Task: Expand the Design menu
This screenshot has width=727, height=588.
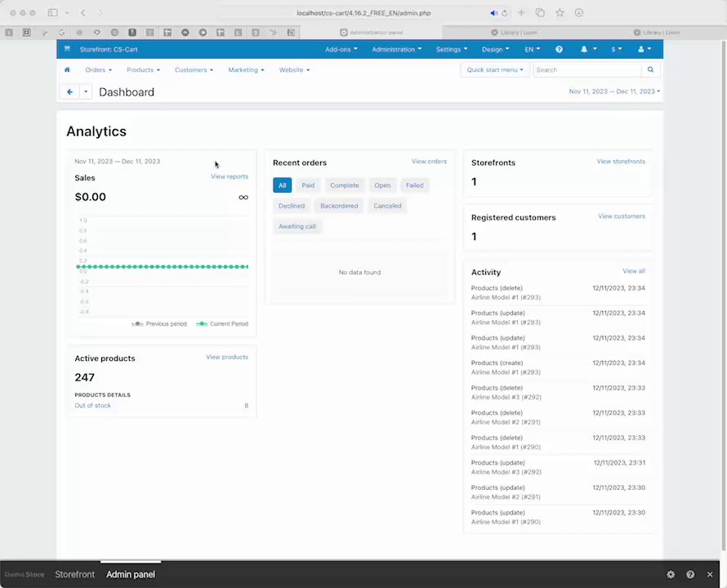Action: click(496, 49)
